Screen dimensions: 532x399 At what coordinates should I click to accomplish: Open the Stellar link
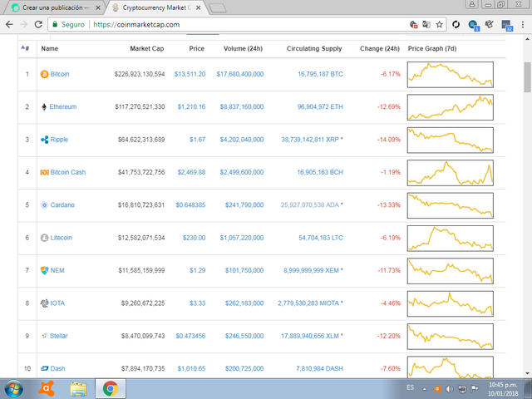click(x=59, y=336)
